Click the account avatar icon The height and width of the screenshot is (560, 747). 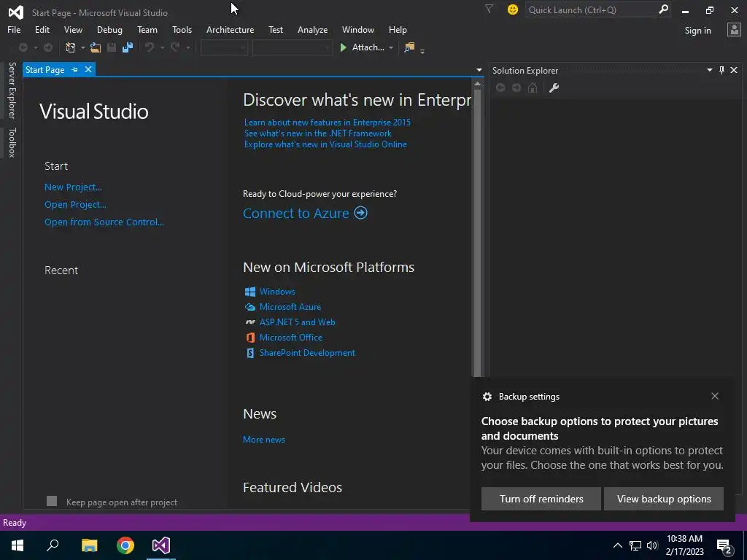[734, 30]
